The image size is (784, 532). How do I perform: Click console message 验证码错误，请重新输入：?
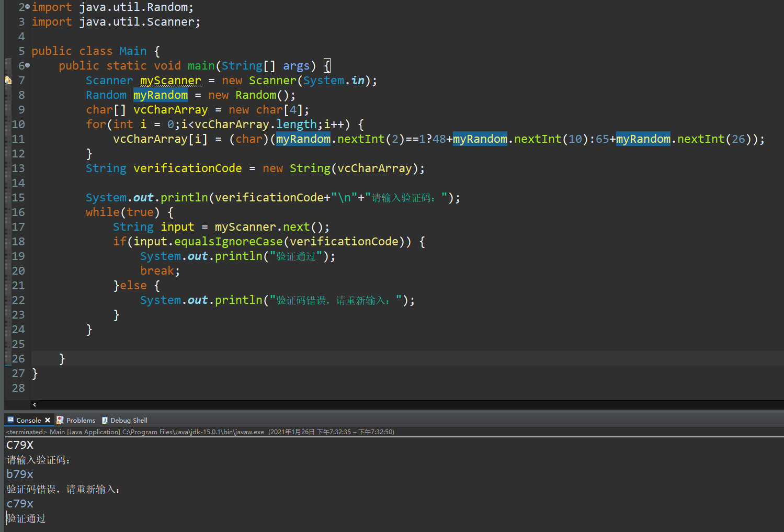click(63, 489)
